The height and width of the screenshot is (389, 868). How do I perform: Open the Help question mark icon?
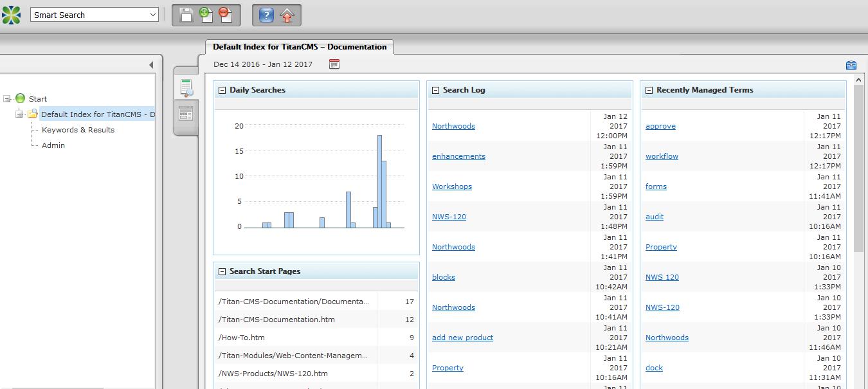coord(267,15)
